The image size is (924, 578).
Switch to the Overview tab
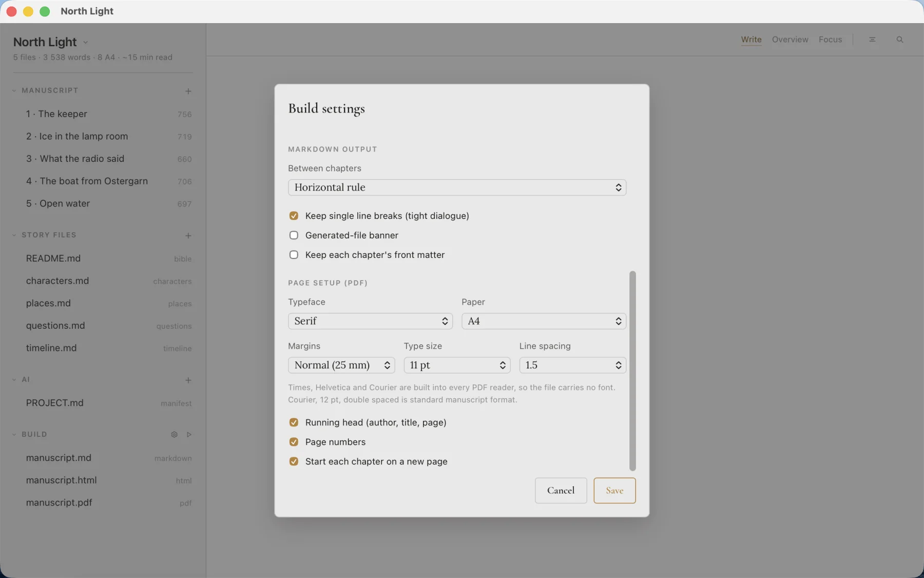(790, 40)
